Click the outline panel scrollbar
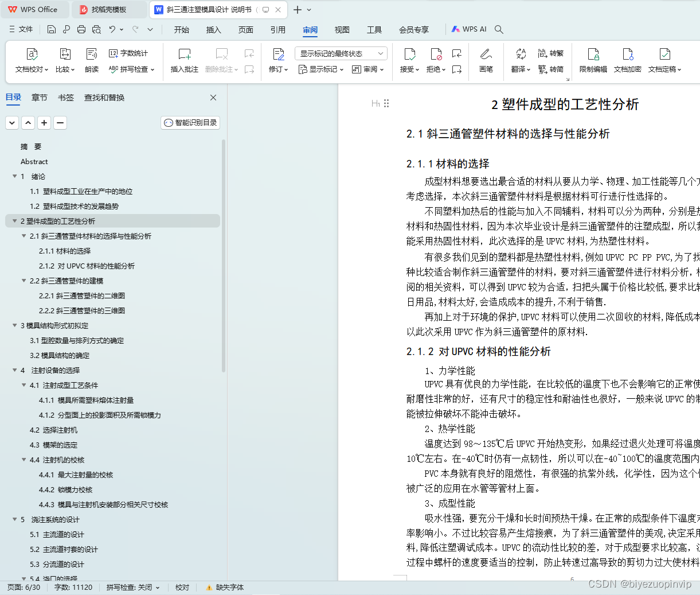Screen dimensions: 700x595 (x=224, y=255)
